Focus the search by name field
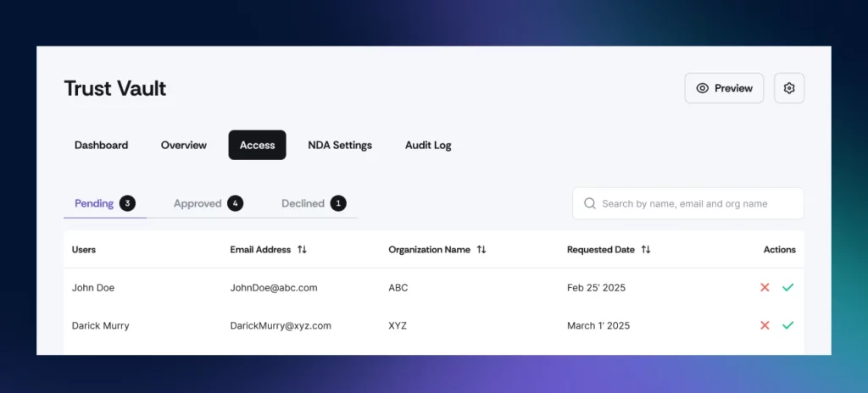Screen dimensions: 868x393 688,203
